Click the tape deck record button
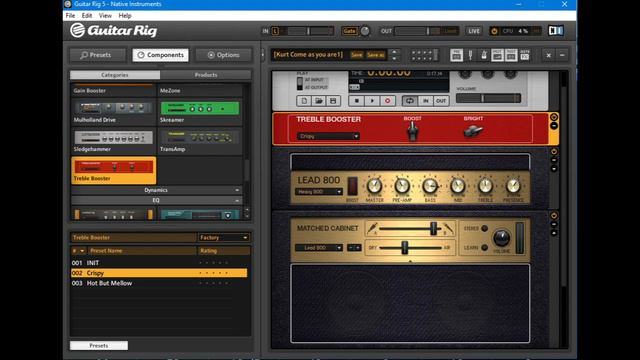This screenshot has width=640, height=360. pyautogui.click(x=387, y=101)
